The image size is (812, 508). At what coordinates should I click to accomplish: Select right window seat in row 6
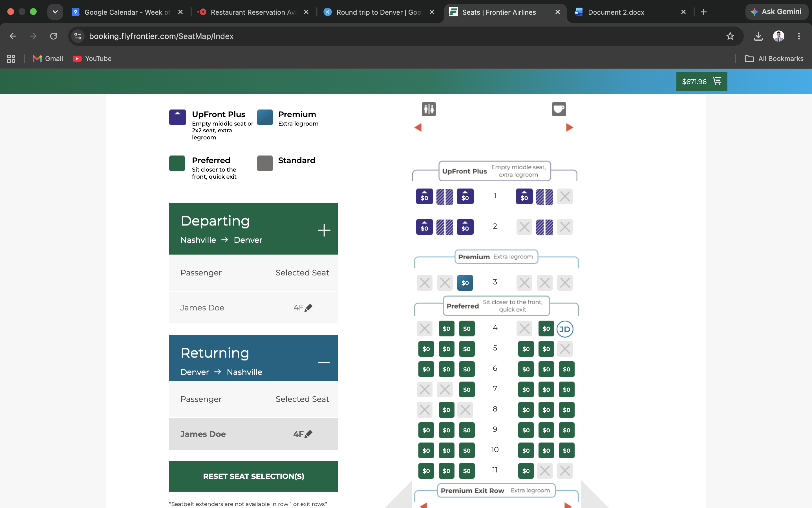(566, 369)
